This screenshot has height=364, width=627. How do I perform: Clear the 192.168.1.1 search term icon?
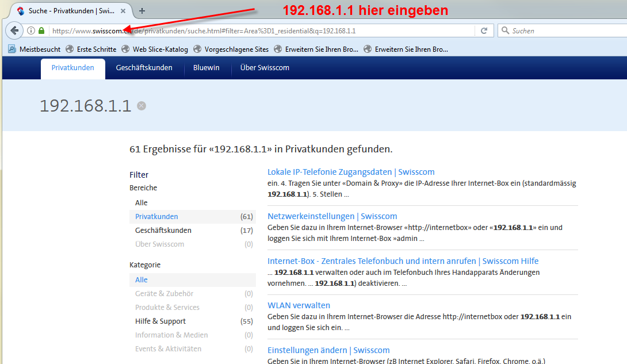(142, 106)
